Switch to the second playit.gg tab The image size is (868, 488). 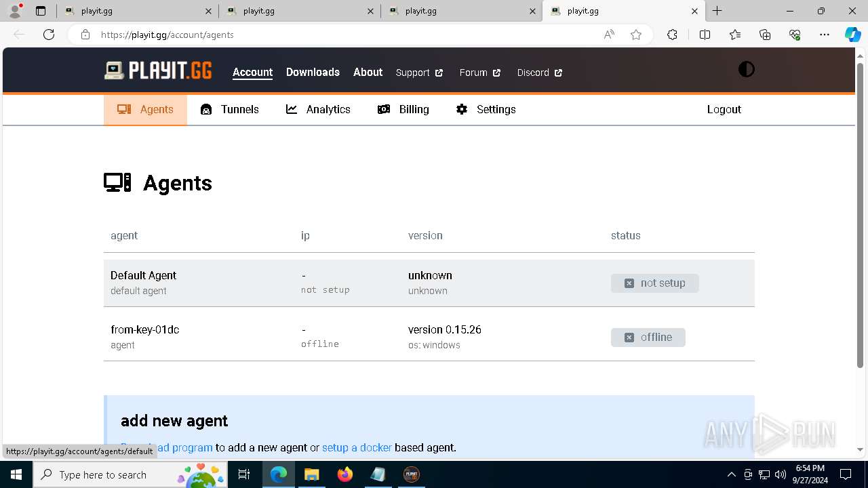(x=300, y=11)
